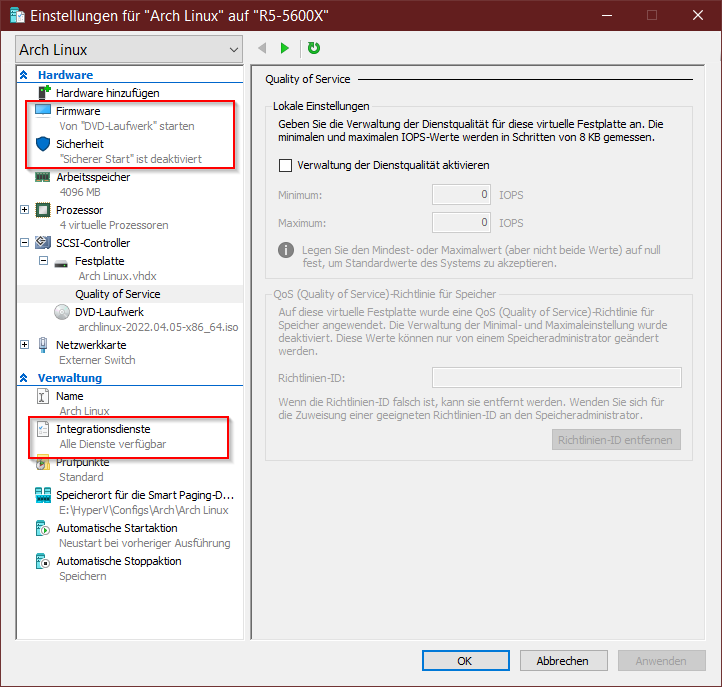The height and width of the screenshot is (687, 722).
Task: Select "Externer Switch" text
Action: [x=98, y=360]
